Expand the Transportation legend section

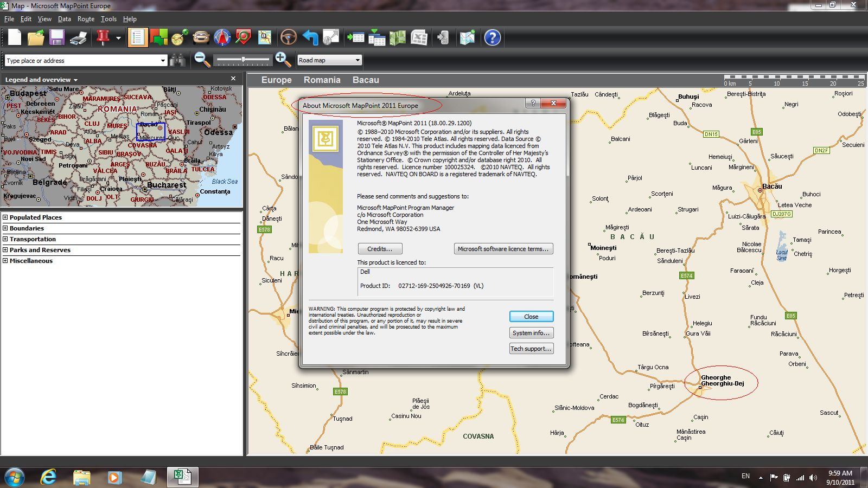[x=5, y=239]
